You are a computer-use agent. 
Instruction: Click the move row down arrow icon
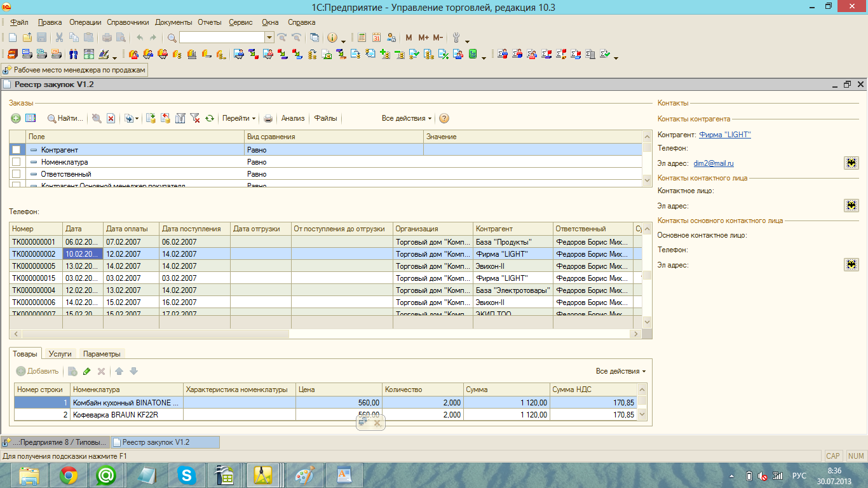133,371
